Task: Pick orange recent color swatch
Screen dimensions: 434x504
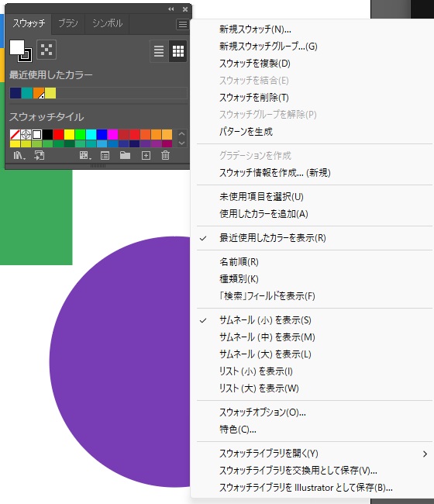Action: point(39,93)
